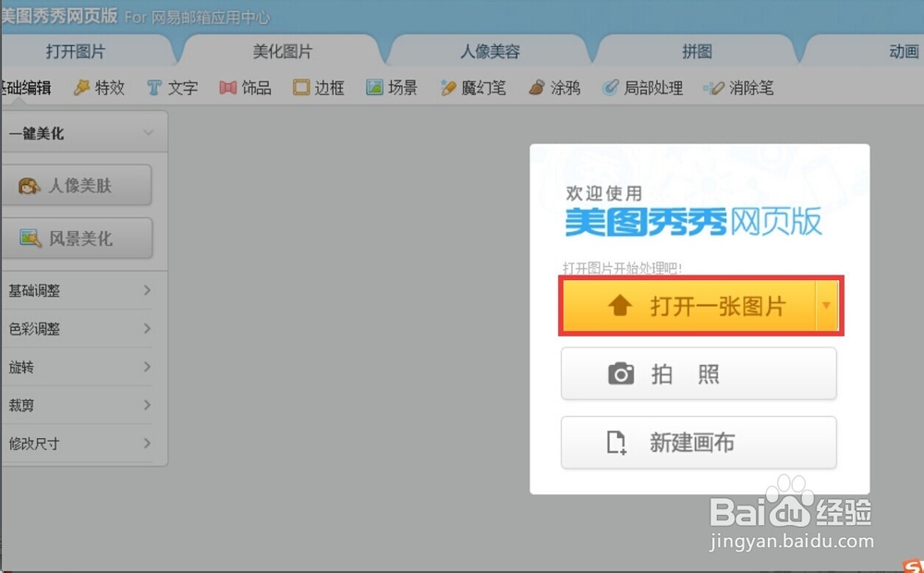
Task: Click the camera icon on 拍照
Action: click(621, 373)
